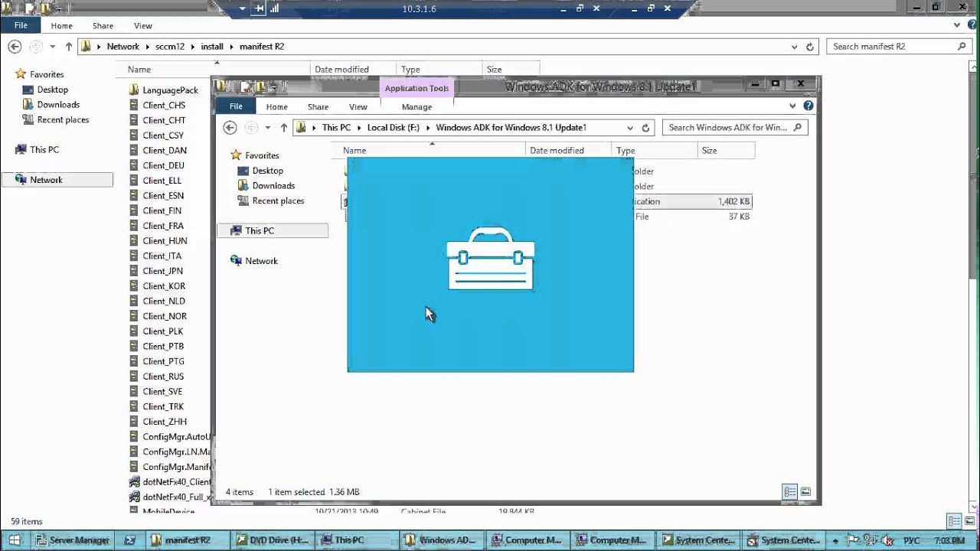
Task: Sort ADK list by Size column
Action: pyautogui.click(x=726, y=151)
